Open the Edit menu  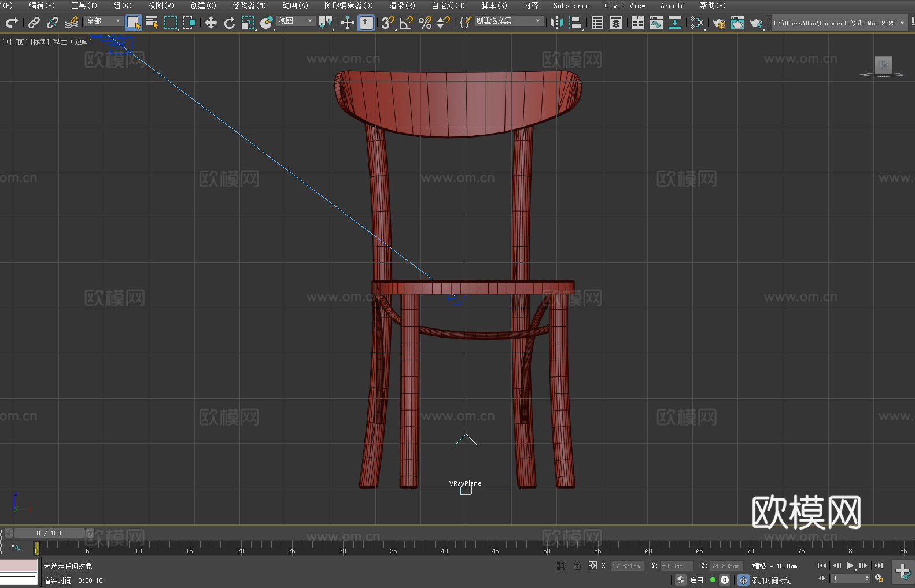click(42, 5)
